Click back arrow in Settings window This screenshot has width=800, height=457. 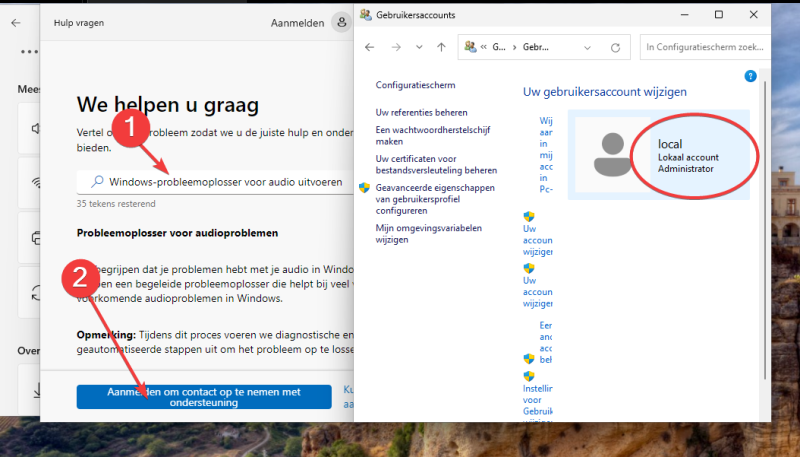[x=15, y=22]
